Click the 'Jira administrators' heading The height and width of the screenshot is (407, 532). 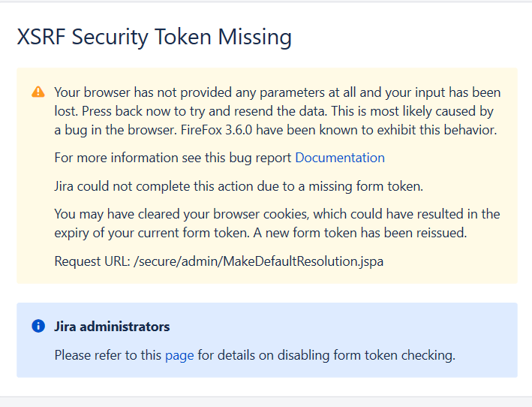click(112, 327)
